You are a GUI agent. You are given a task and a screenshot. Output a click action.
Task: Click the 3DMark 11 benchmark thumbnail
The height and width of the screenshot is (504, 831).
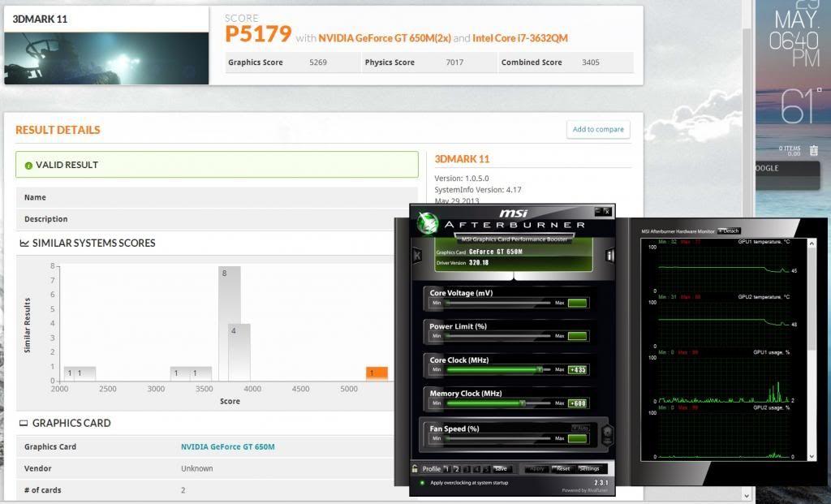(x=106, y=58)
